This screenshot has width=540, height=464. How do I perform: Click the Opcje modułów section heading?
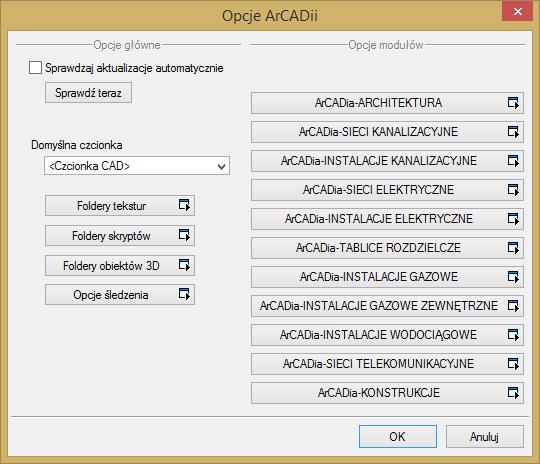[x=386, y=45]
